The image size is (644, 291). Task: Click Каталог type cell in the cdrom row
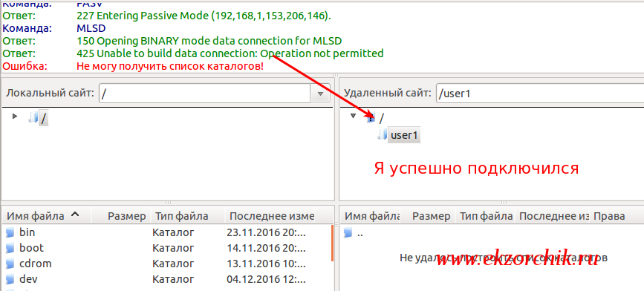click(173, 264)
